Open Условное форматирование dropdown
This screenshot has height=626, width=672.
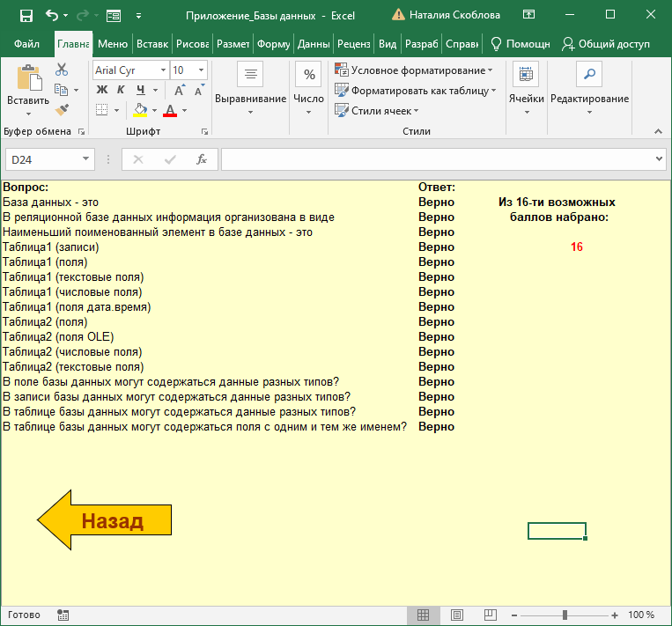coord(414,70)
